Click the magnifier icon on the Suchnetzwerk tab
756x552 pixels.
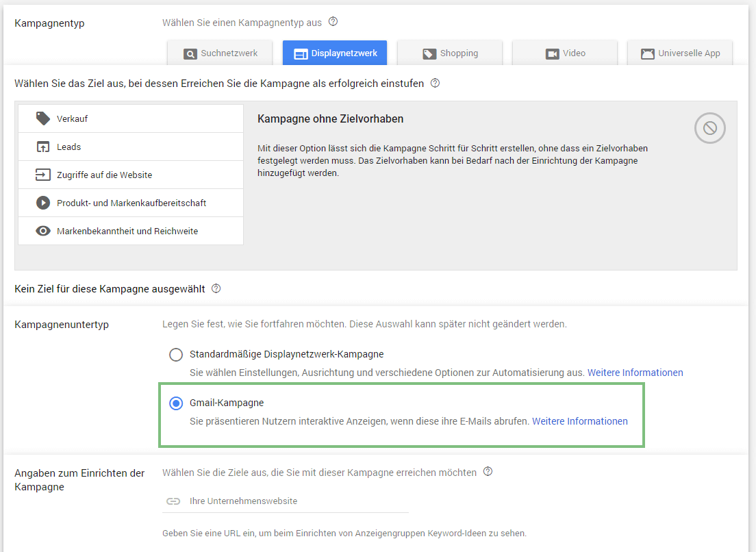[x=190, y=53]
